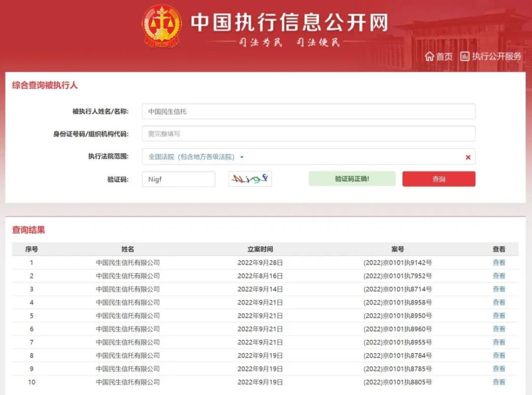The height and width of the screenshot is (395, 532).
Task: Click case number (2022)京0101执9142号
Action: (x=397, y=263)
